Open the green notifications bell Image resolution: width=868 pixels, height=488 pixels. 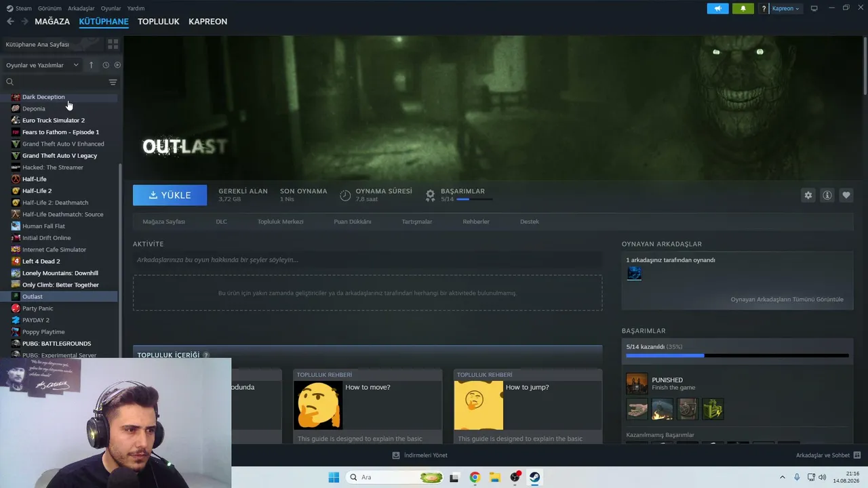point(743,9)
